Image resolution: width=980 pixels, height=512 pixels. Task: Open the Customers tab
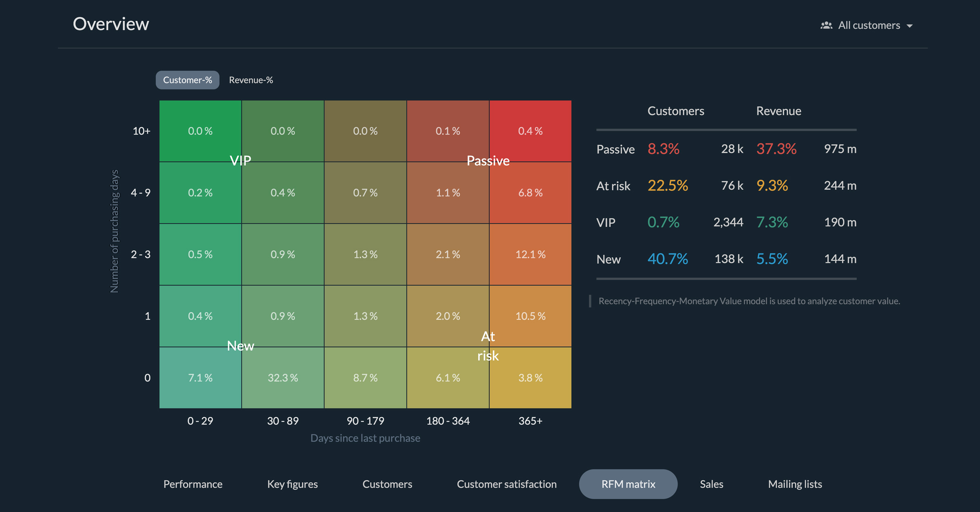point(387,484)
